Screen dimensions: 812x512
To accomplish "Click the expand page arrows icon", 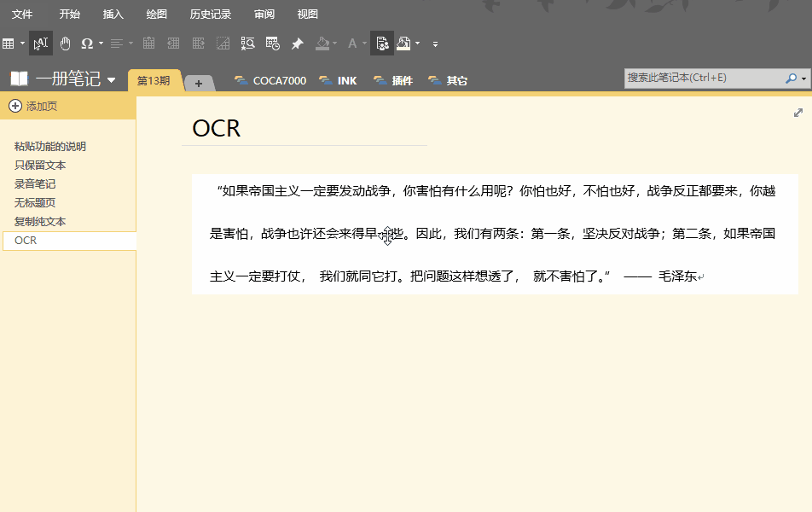I will 798,113.
